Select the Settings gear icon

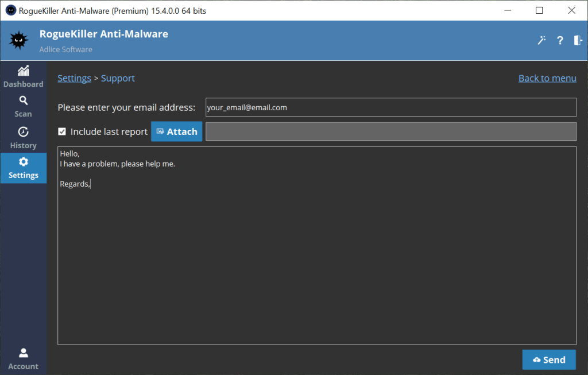(x=23, y=162)
